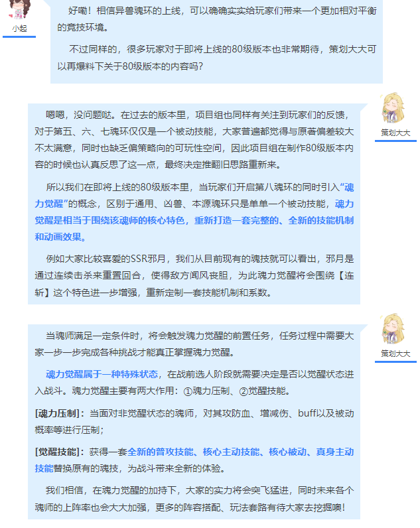This screenshot has width=420, height=528.
Task: Click blue text 和动画效果
Action: click(60, 237)
